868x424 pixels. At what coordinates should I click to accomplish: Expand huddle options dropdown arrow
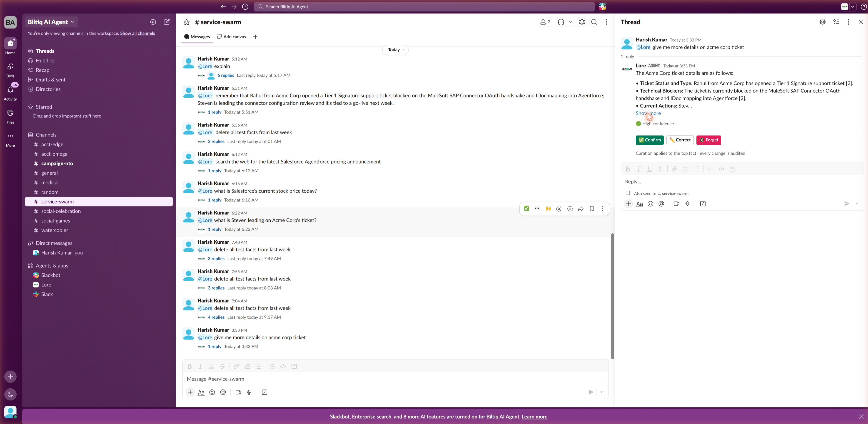(571, 22)
